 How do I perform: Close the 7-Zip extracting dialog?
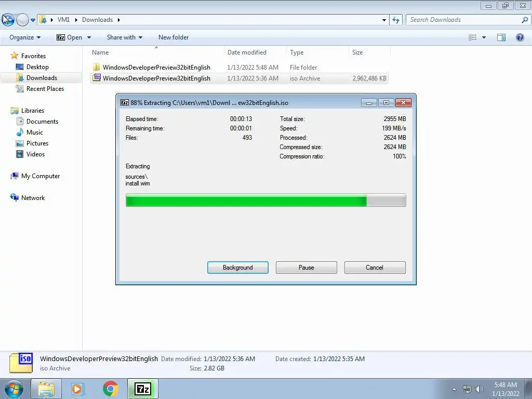pos(403,102)
